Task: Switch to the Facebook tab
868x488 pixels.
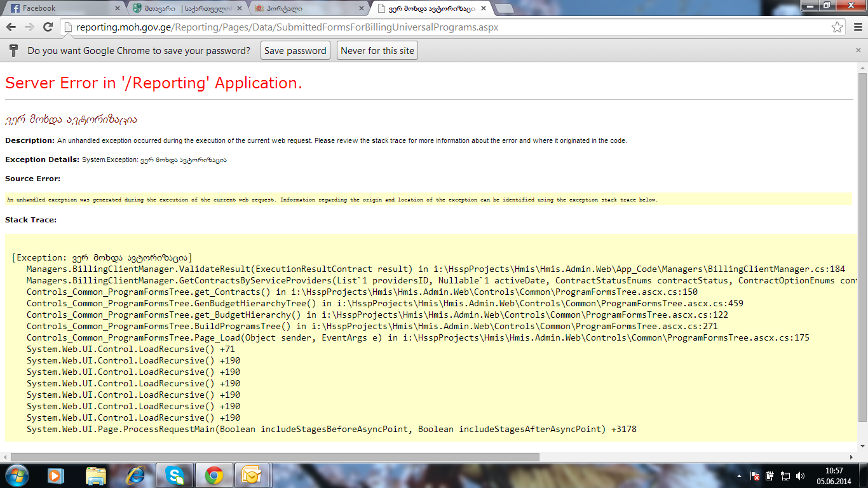Action: click(x=60, y=8)
